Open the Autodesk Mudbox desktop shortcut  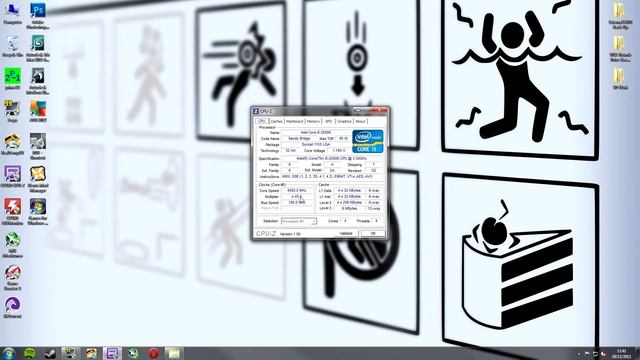(x=38, y=81)
